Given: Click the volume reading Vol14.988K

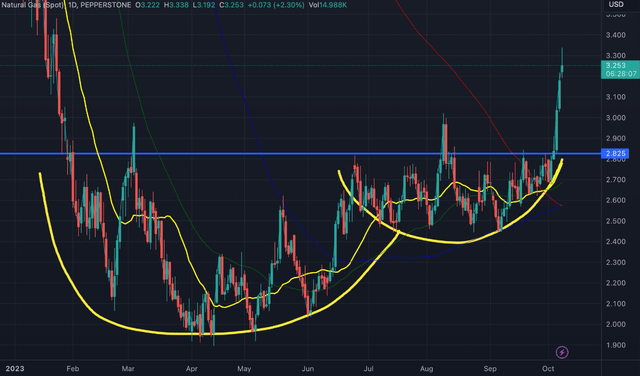Looking at the screenshot, I should coord(328,5).
